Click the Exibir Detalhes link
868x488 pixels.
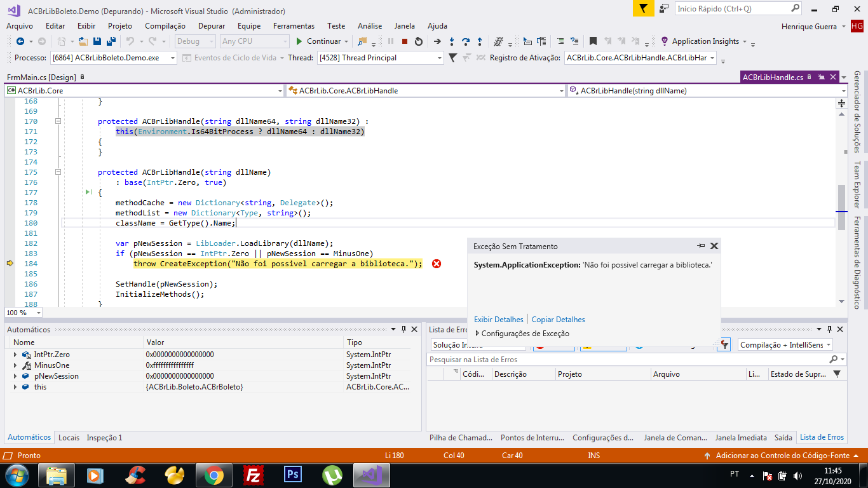(x=499, y=320)
